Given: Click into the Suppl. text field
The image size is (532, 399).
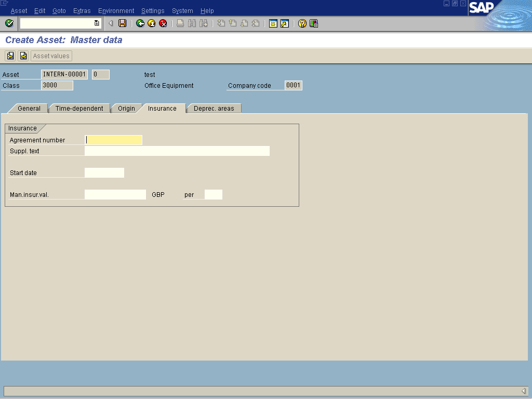Looking at the screenshot, I should (177, 151).
